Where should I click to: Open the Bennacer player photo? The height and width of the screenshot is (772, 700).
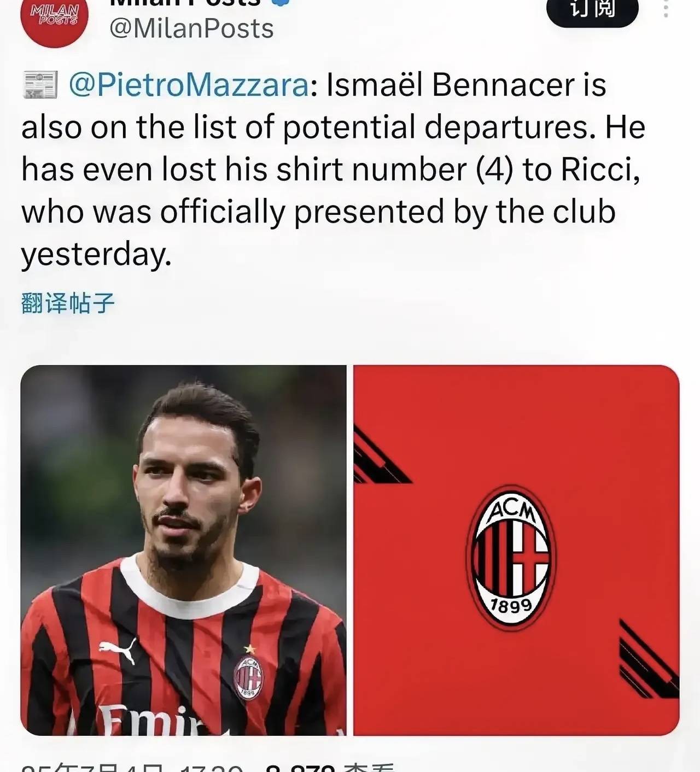183,550
